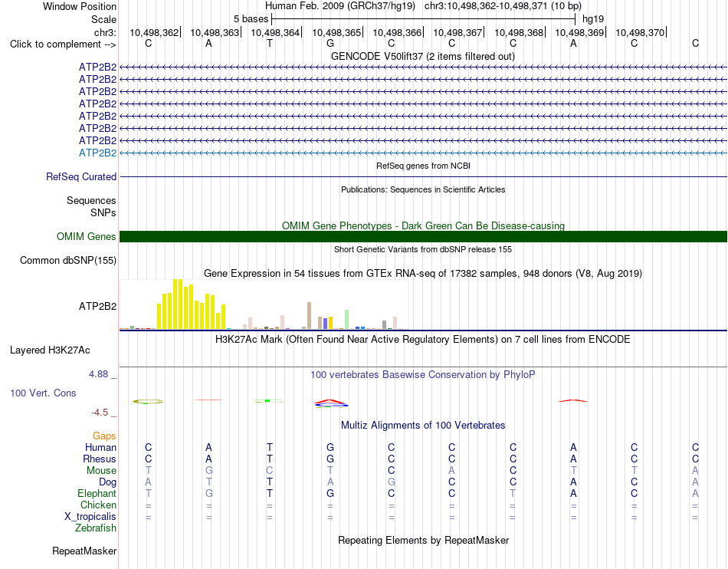The width and height of the screenshot is (728, 569).
Task: Click 'Multiz Alignments of 100 Vertebrates' title
Action: (423, 425)
